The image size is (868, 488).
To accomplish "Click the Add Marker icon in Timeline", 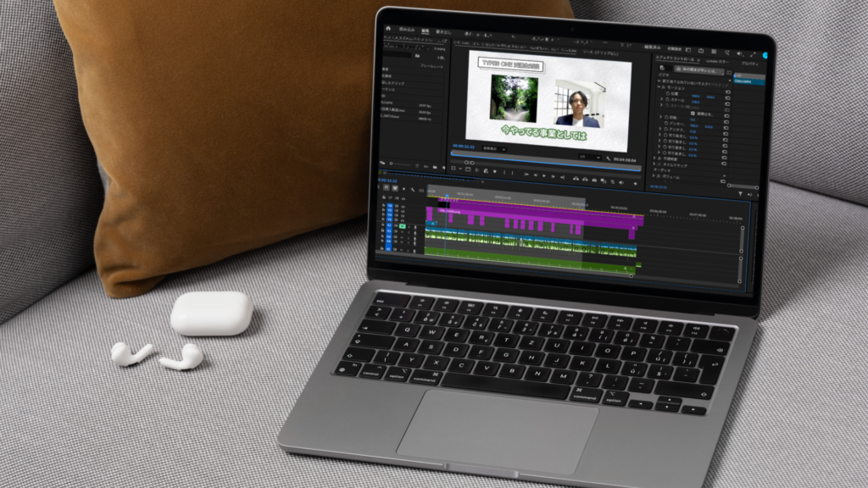I will click(404, 189).
